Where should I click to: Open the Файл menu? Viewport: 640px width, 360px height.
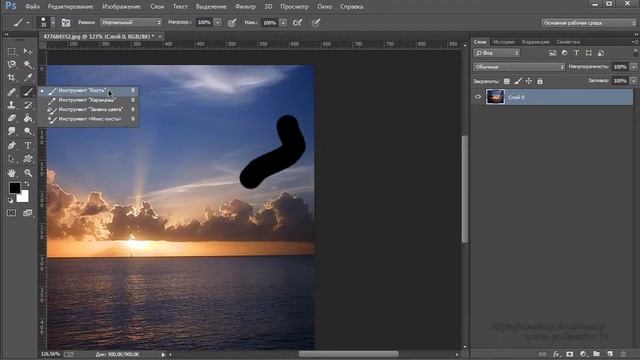(32, 7)
